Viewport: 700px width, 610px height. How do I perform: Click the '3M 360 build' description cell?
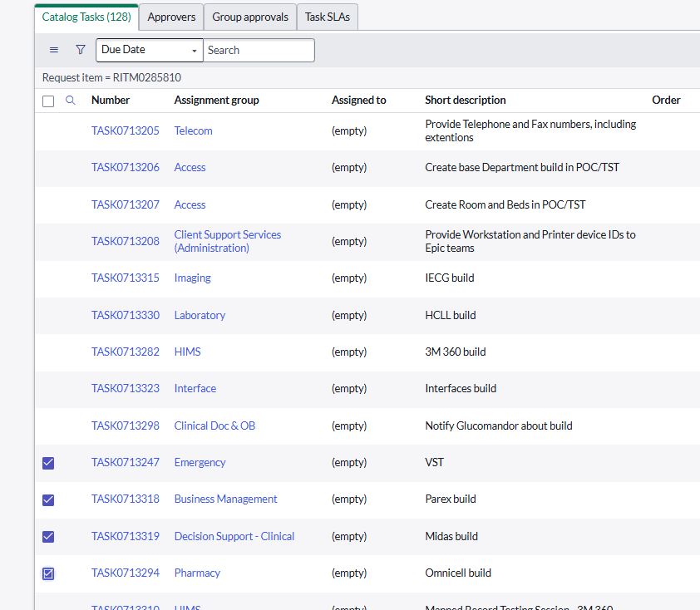[x=456, y=352]
